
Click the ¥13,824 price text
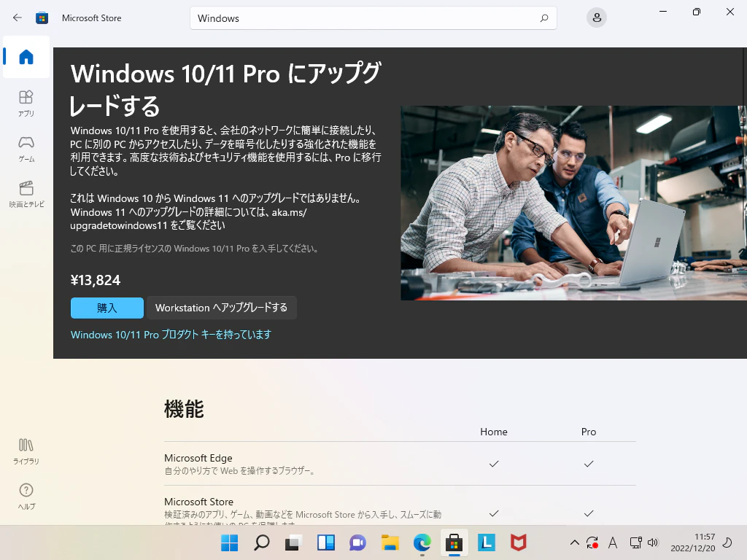[96, 280]
